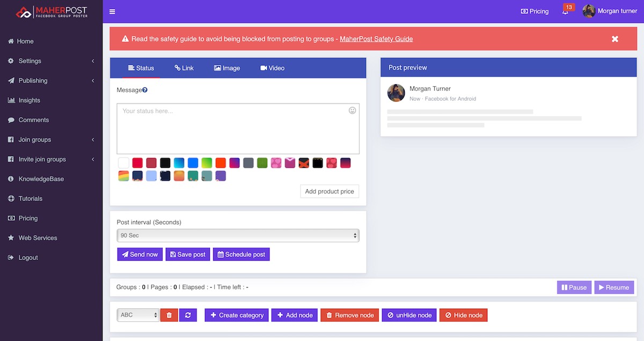The width and height of the screenshot is (644, 341).
Task: Click the Post preview profile picture
Action: [396, 93]
